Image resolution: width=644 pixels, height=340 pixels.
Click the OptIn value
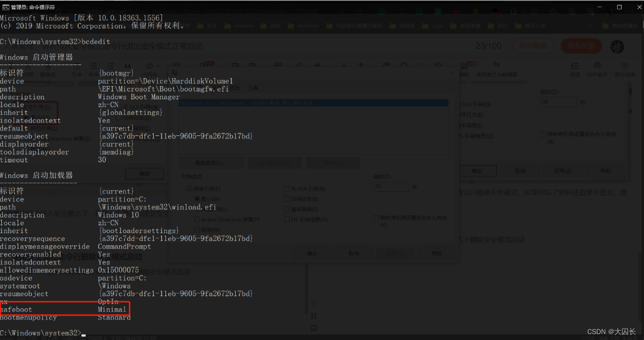[108, 301]
